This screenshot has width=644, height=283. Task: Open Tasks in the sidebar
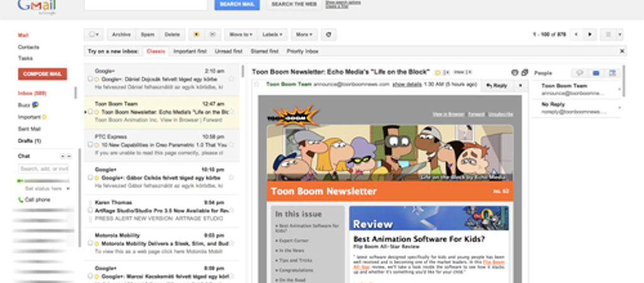click(x=25, y=58)
